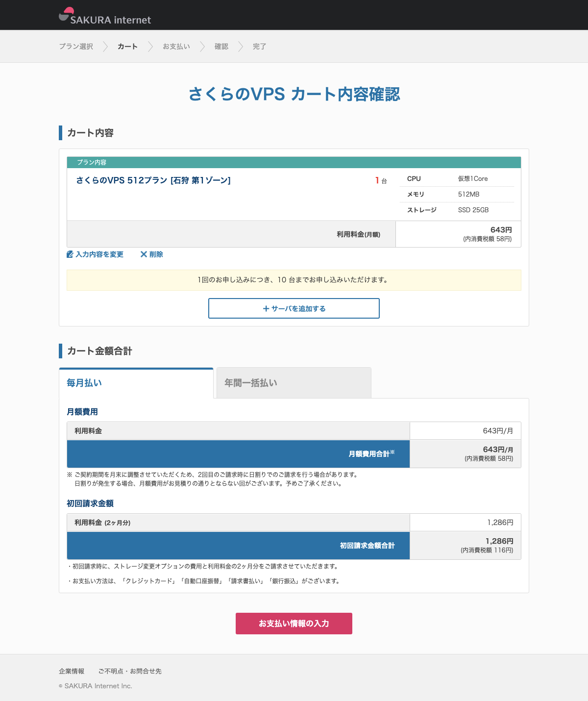Open the 企業情報 footer link
588x701 pixels.
pos(72,671)
